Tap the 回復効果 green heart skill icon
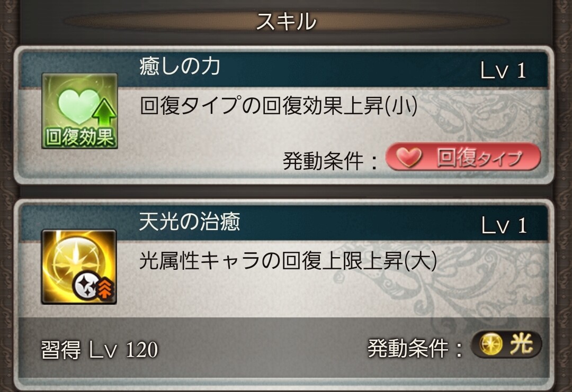 (79, 111)
